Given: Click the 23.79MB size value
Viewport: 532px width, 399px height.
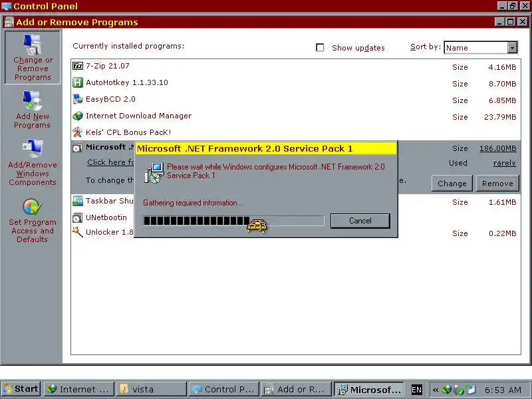Looking at the screenshot, I should pos(500,117).
